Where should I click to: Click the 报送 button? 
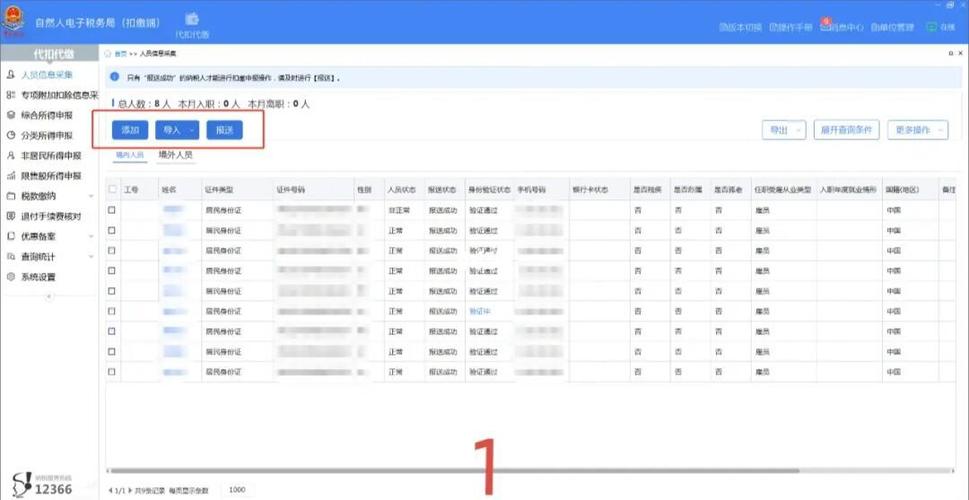point(224,130)
